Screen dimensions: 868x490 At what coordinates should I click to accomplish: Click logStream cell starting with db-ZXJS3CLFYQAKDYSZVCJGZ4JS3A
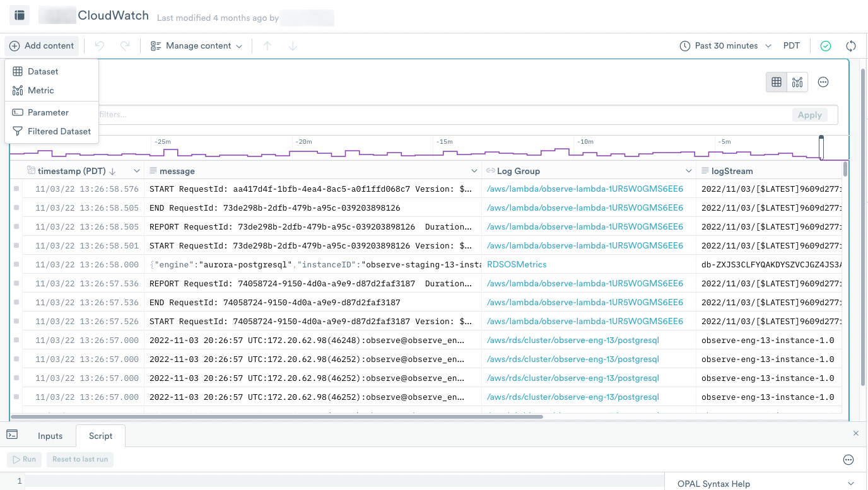pyautogui.click(x=770, y=265)
